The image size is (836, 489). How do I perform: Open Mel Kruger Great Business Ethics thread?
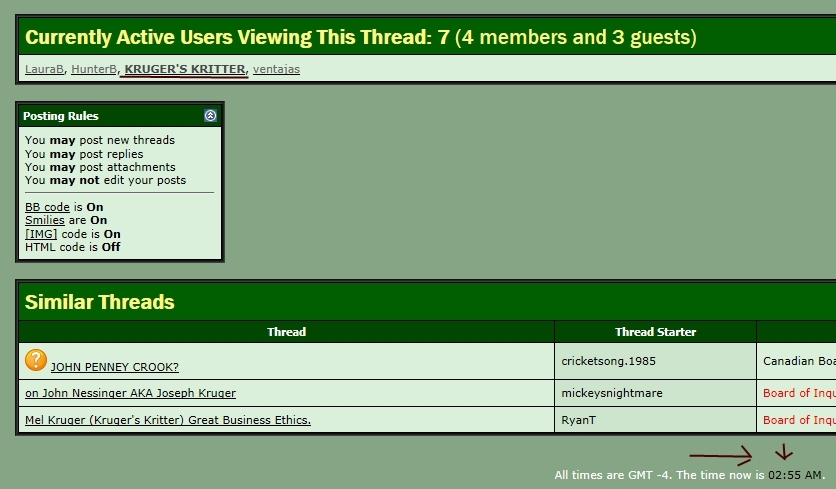(168, 420)
